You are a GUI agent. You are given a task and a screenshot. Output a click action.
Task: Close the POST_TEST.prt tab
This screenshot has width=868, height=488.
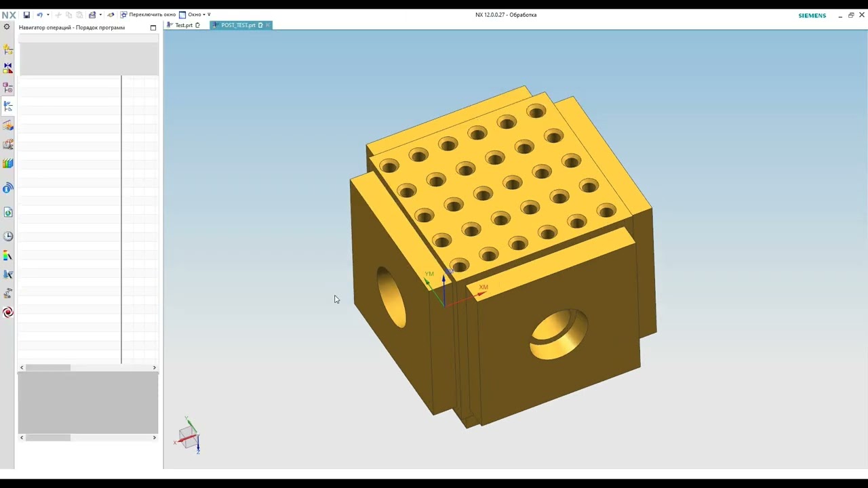pyautogui.click(x=268, y=25)
